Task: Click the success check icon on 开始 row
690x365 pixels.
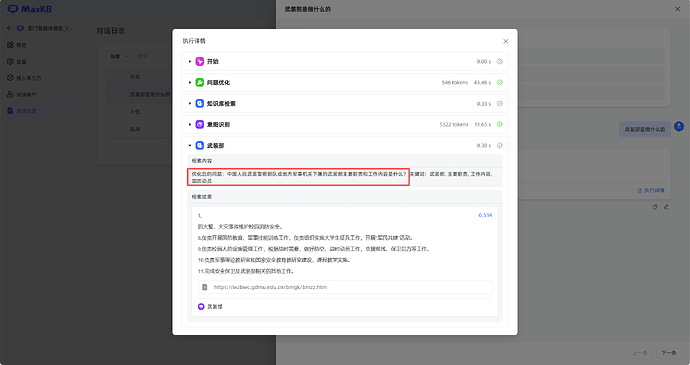Action: point(499,62)
